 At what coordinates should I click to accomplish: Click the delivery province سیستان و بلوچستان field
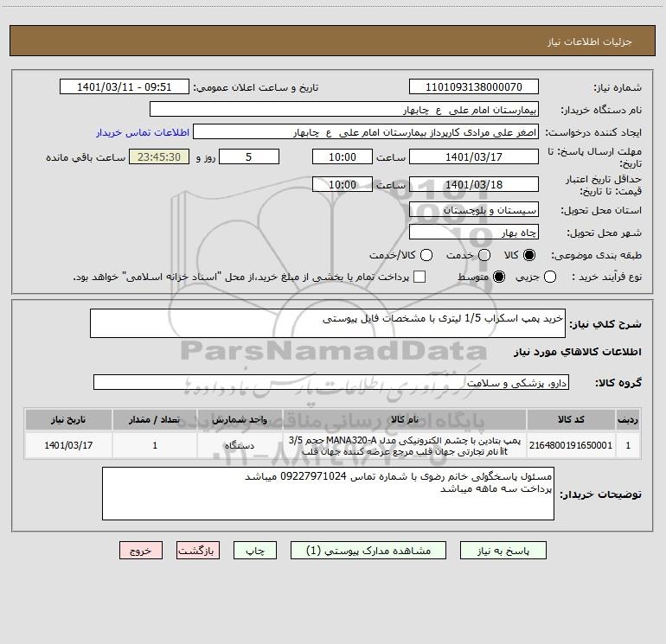(474, 210)
